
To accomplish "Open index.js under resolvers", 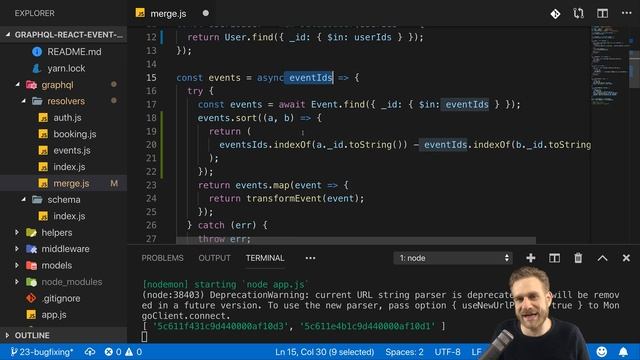I will (x=69, y=167).
